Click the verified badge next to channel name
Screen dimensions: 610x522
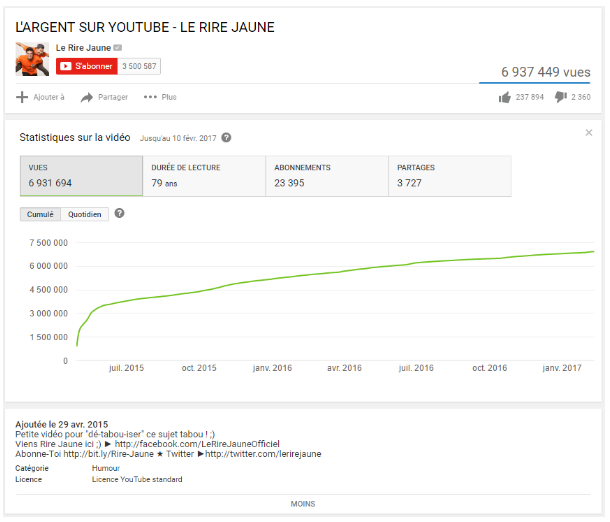point(117,48)
